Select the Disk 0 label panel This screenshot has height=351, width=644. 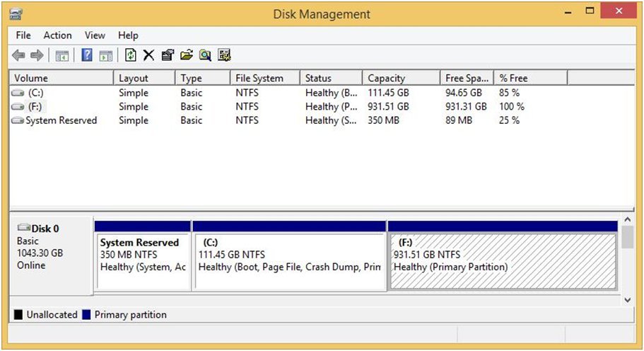tap(49, 255)
